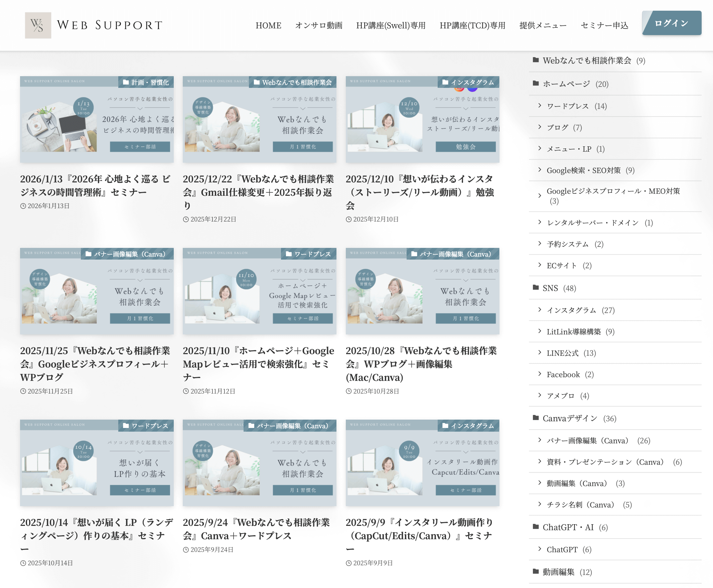Image resolution: width=713 pixels, height=588 pixels.
Task: Open the Webなんでも相談作業会 (9) category link
Action: (587, 60)
